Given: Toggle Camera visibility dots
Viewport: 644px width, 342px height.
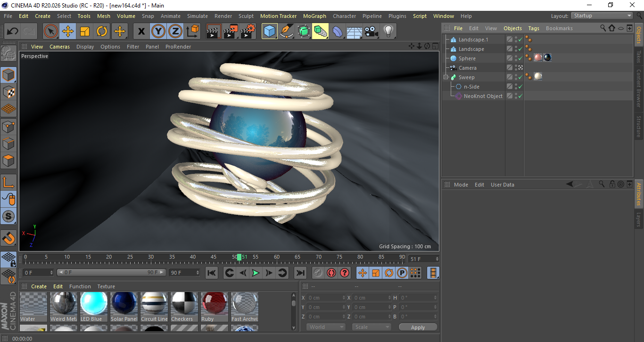Looking at the screenshot, I should coord(516,68).
